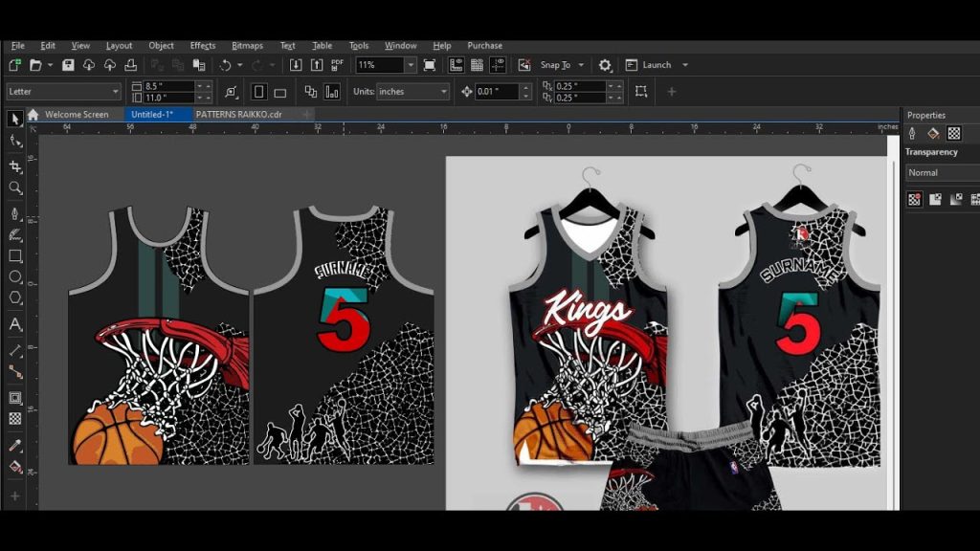Expand the Undo history dropdown arrow

pos(240,65)
